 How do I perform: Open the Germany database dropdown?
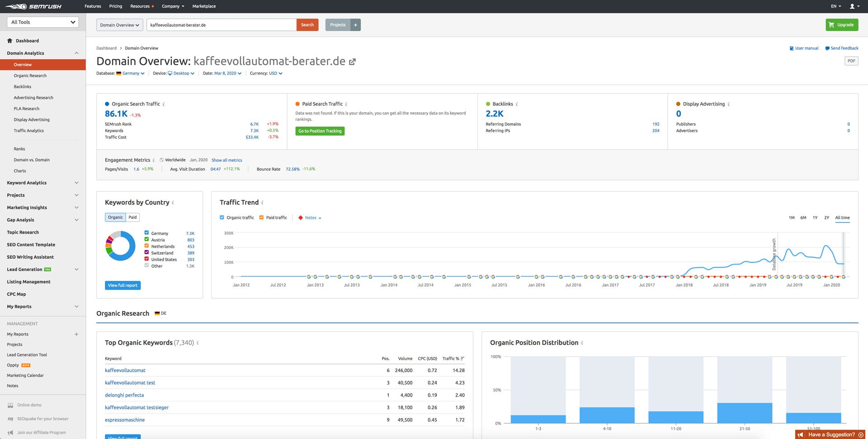[131, 73]
